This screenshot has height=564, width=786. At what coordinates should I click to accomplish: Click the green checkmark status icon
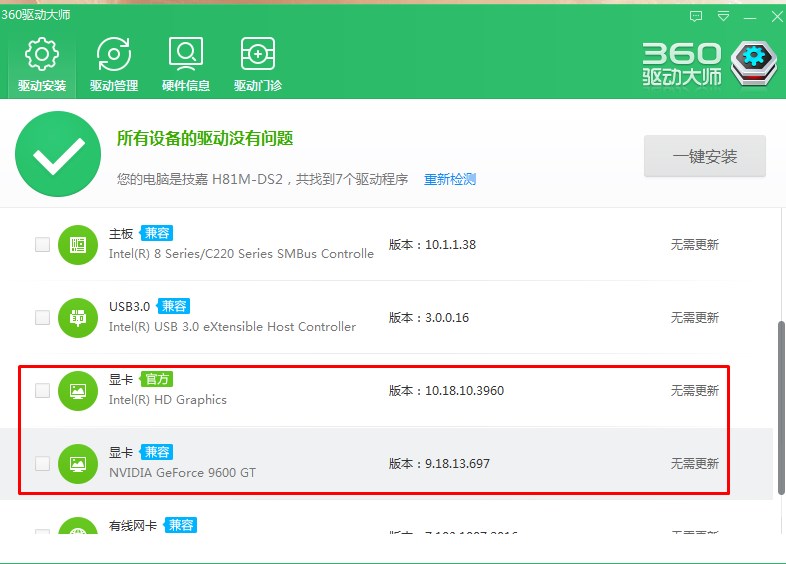[x=58, y=154]
